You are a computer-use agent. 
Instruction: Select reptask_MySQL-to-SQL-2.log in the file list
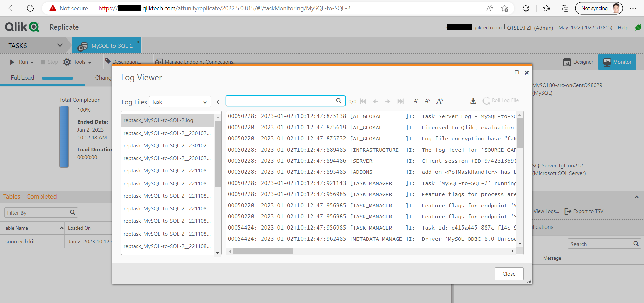point(158,120)
